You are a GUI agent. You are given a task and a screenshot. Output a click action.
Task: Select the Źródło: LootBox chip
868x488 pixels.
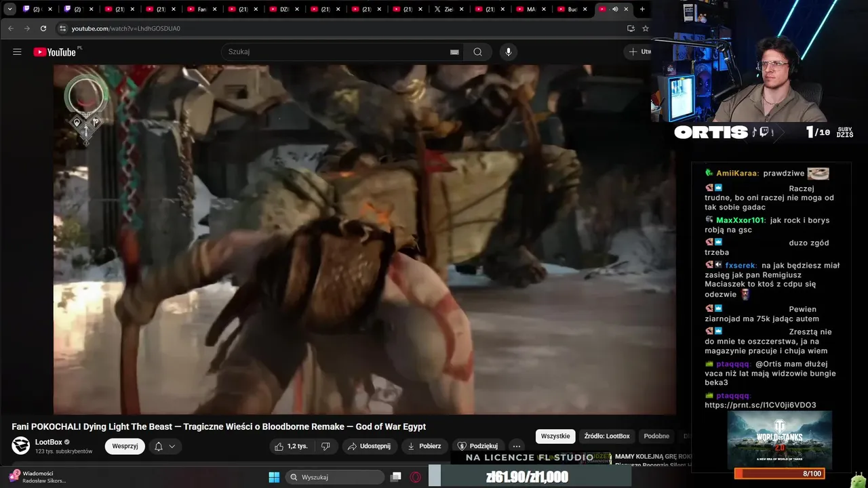click(607, 436)
